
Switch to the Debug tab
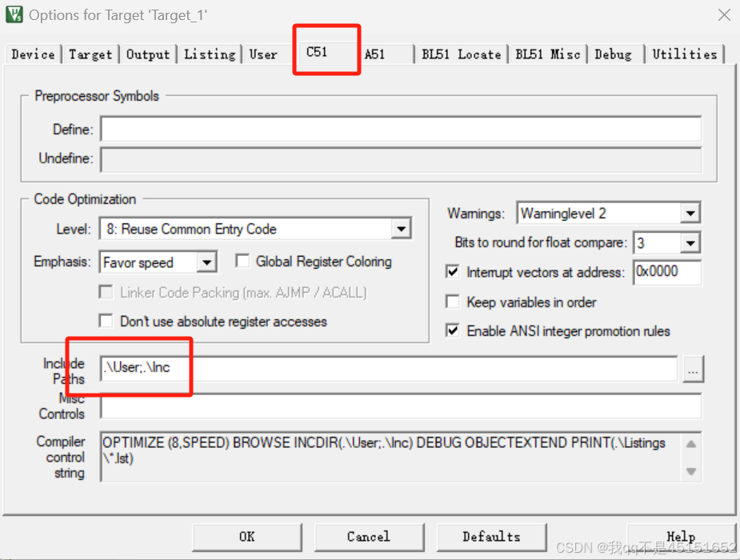pyautogui.click(x=613, y=54)
